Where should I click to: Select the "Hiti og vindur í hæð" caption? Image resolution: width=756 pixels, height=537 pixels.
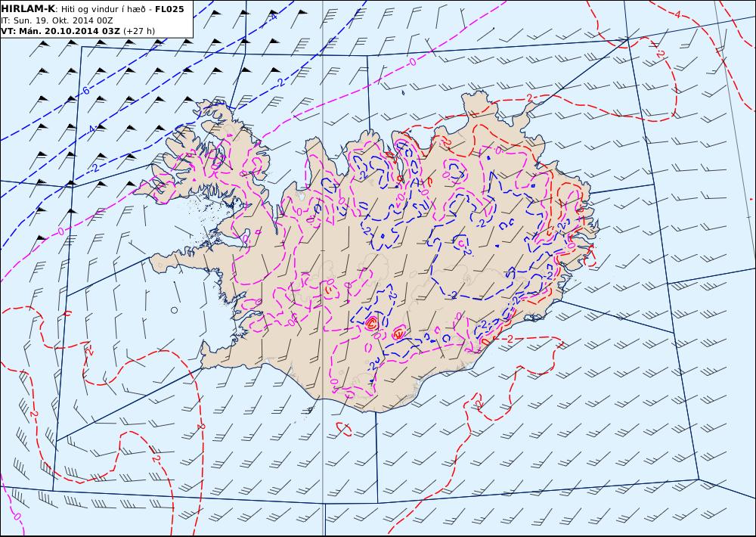(103, 9)
